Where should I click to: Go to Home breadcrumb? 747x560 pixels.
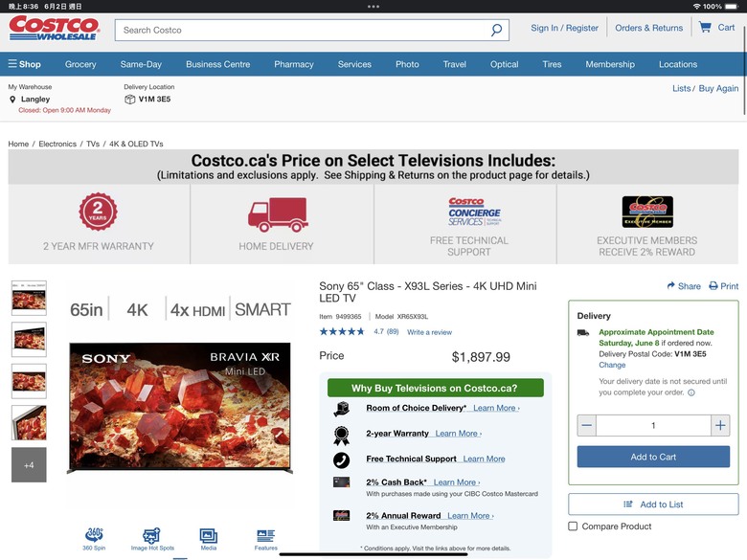(18, 144)
